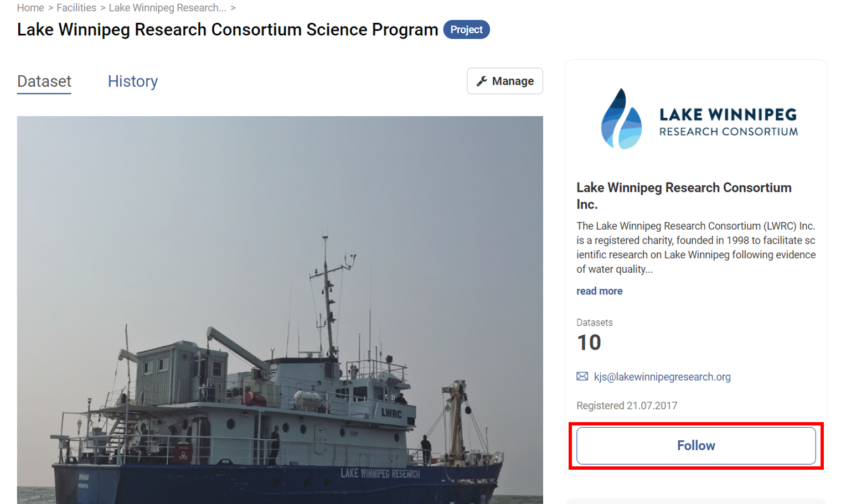Select the Dataset tab
Image resolution: width=846 pixels, height=504 pixels.
(x=44, y=81)
